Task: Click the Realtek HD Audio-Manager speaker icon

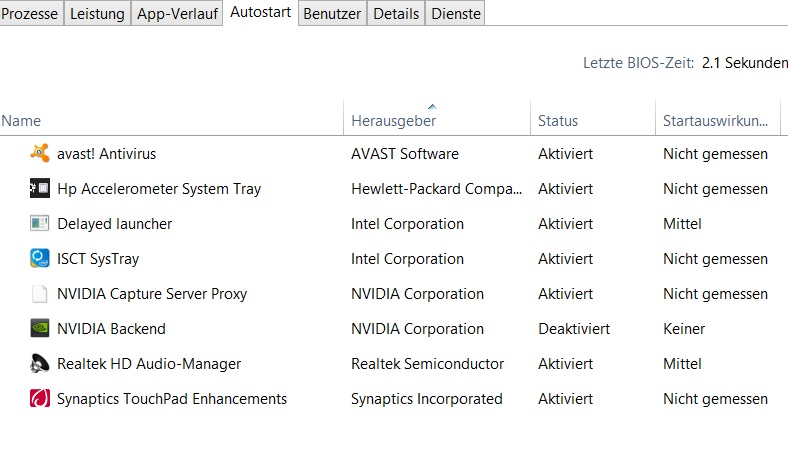Action: pyautogui.click(x=39, y=364)
